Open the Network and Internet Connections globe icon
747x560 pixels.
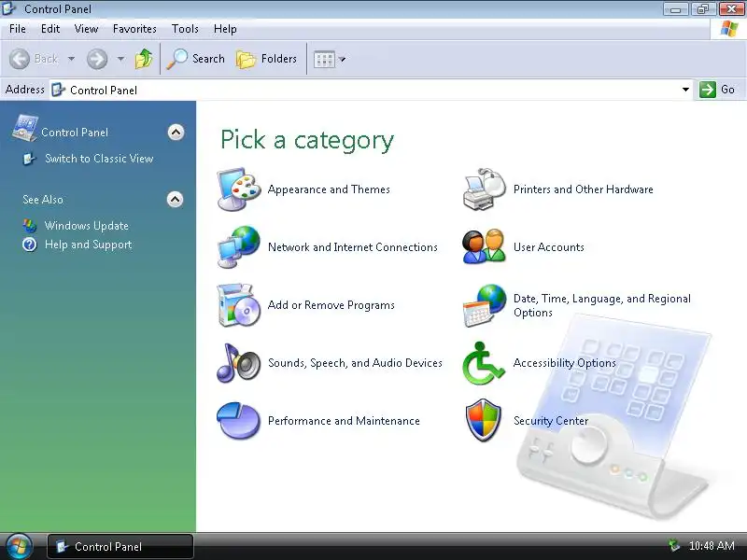239,246
